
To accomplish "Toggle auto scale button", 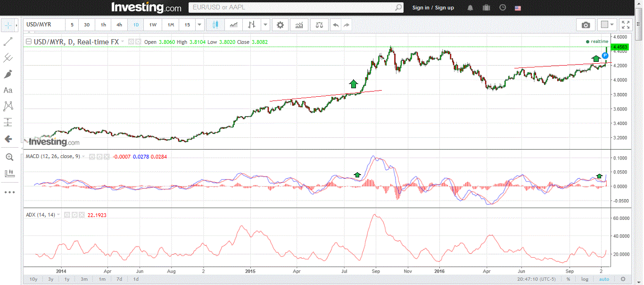I will pos(604,279).
